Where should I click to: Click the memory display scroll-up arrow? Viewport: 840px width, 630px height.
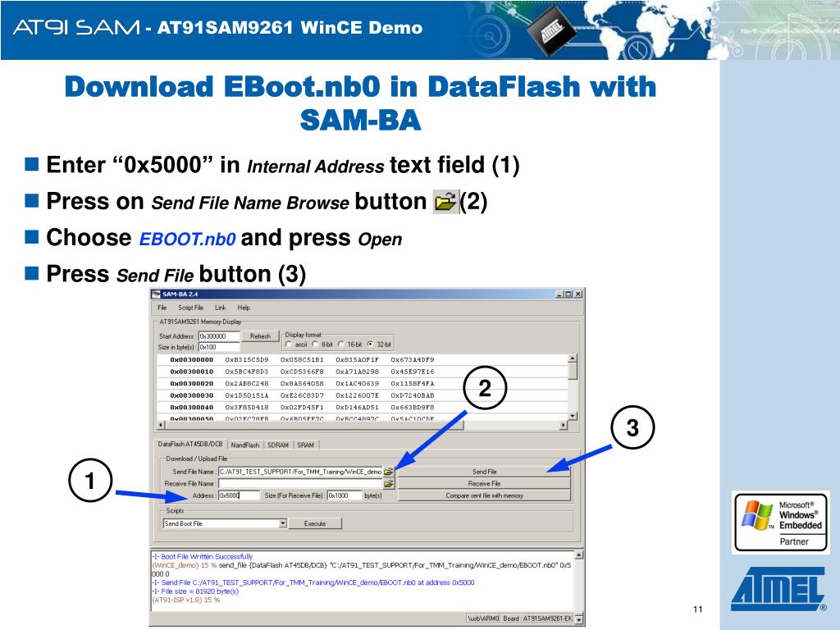573,358
